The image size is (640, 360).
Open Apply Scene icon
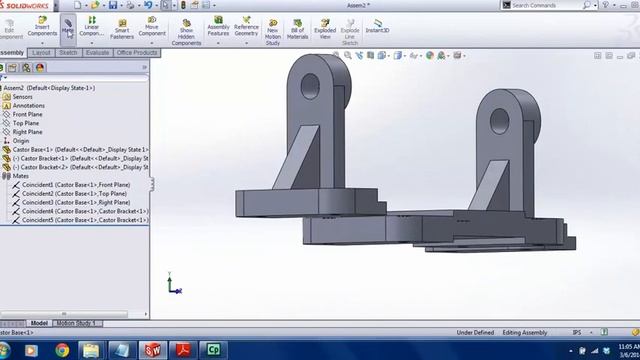441,55
